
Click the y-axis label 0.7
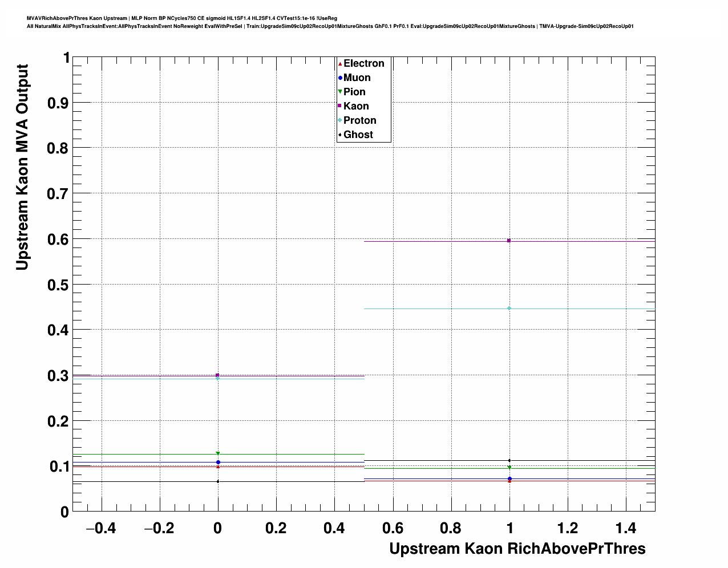(58, 194)
